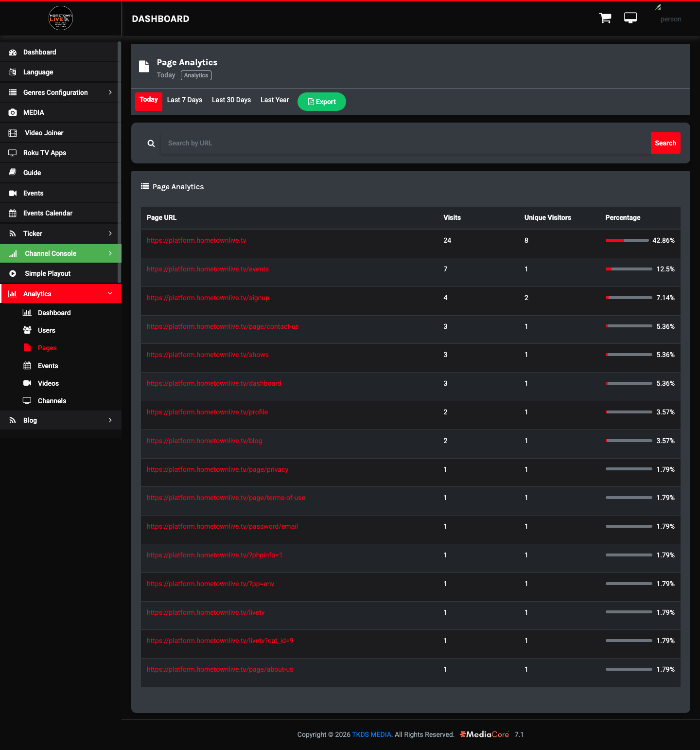Click the Percentage column header

(x=623, y=217)
